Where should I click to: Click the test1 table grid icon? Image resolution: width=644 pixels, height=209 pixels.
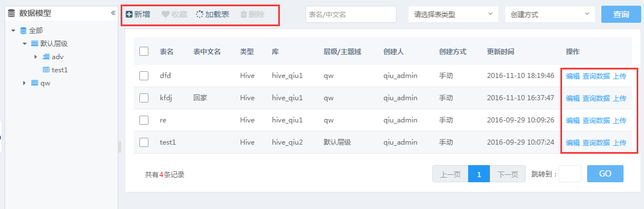pyautogui.click(x=47, y=70)
